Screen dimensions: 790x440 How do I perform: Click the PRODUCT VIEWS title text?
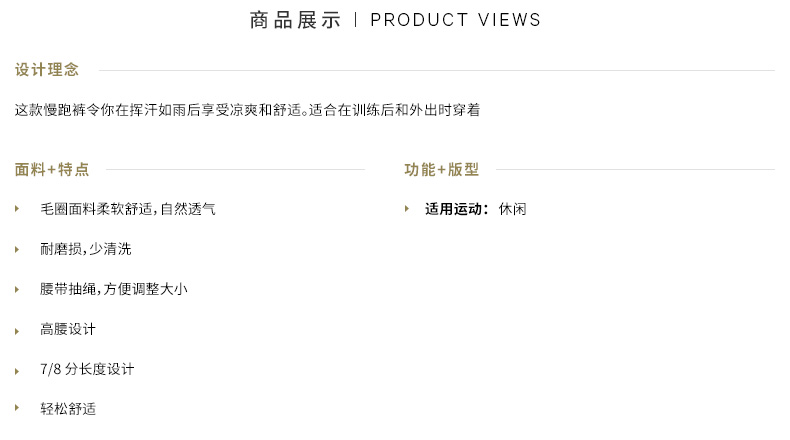455,20
